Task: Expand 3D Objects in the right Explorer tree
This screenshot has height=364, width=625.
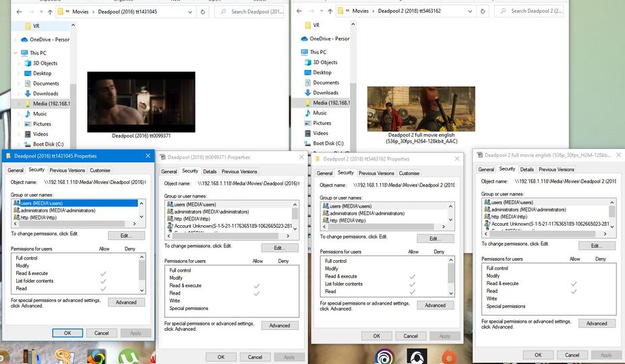Action: tap(299, 63)
